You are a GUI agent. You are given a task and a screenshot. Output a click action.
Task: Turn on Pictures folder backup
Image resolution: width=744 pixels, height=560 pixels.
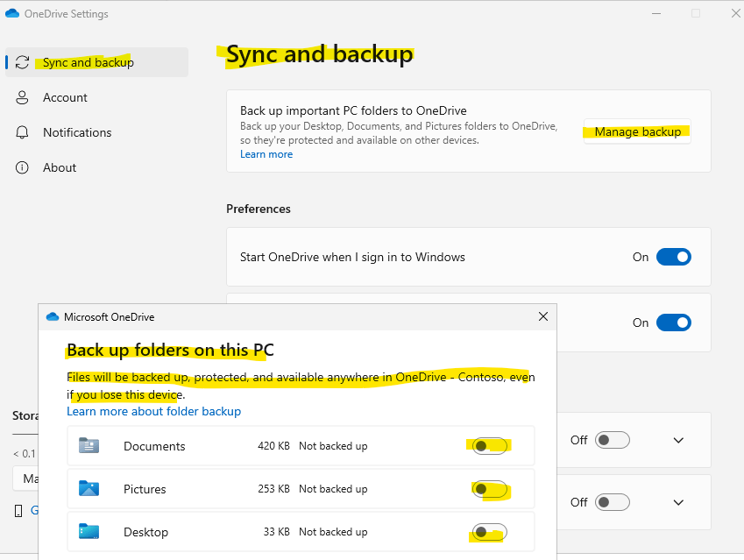489,489
